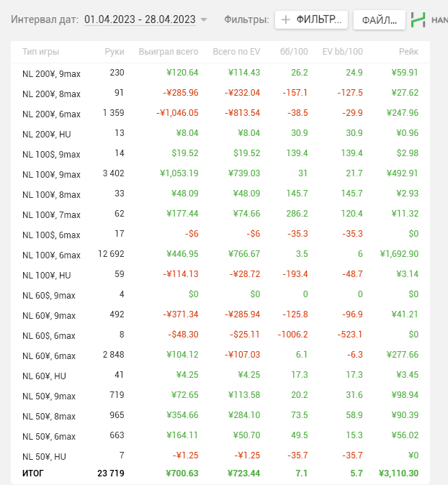
Task: Sort by EV bb/100 column header
Action: point(342,52)
